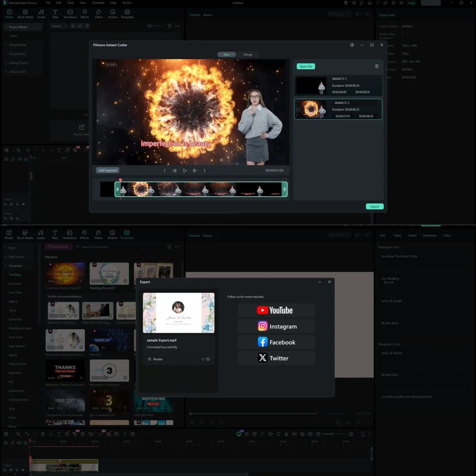Click the YouTube icon in Export dialog
The height and width of the screenshot is (476, 476).
click(x=263, y=310)
